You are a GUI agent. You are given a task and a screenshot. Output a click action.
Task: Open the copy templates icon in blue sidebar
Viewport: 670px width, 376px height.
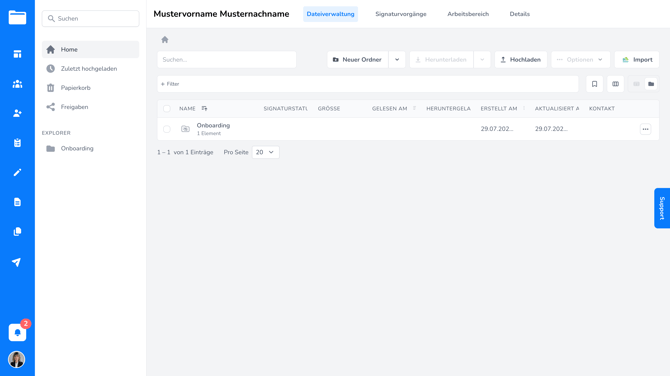(17, 232)
